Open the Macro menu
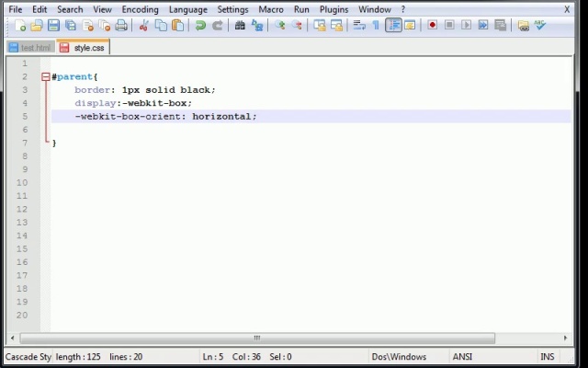The image size is (588, 368). click(x=271, y=9)
